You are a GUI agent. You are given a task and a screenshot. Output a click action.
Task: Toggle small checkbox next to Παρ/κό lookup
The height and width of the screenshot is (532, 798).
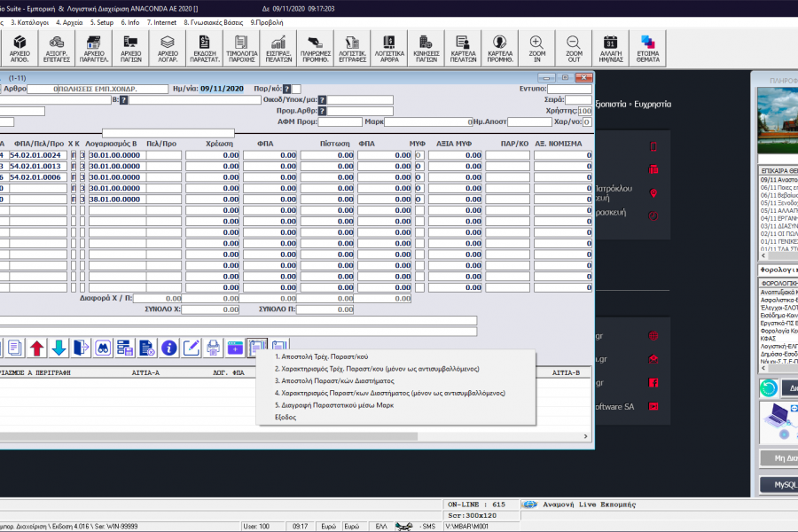point(296,89)
